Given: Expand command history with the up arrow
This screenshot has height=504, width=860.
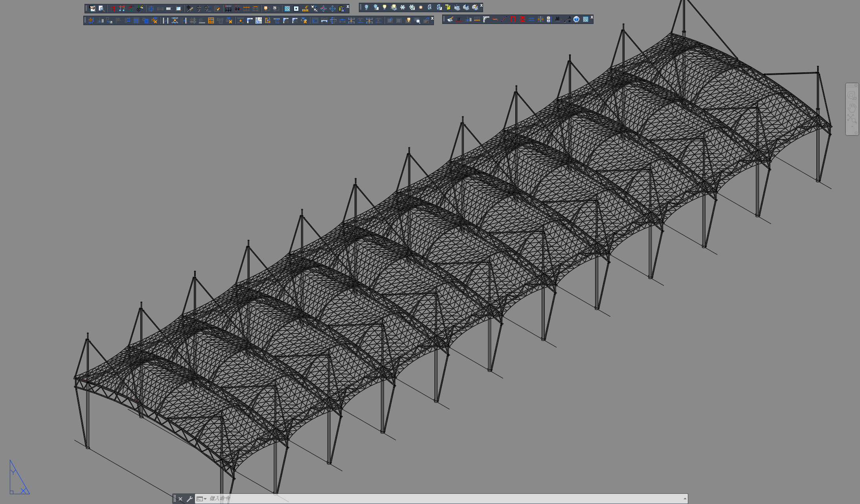Looking at the screenshot, I should [685, 499].
